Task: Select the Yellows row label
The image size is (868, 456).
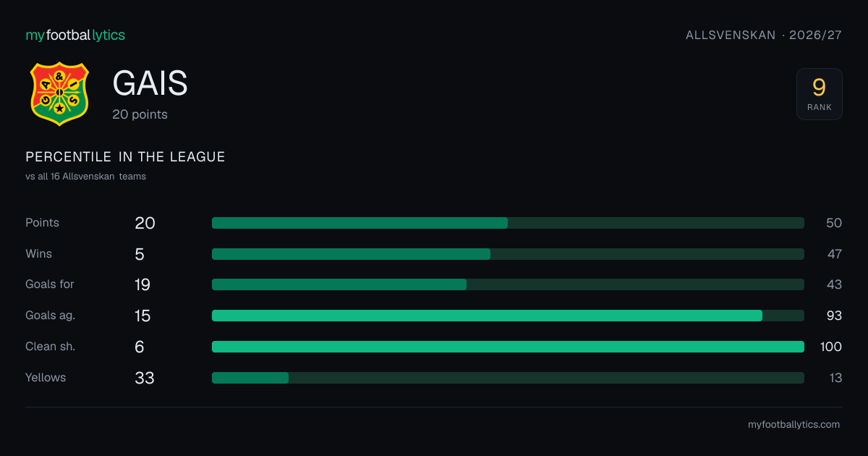Action: (46, 378)
